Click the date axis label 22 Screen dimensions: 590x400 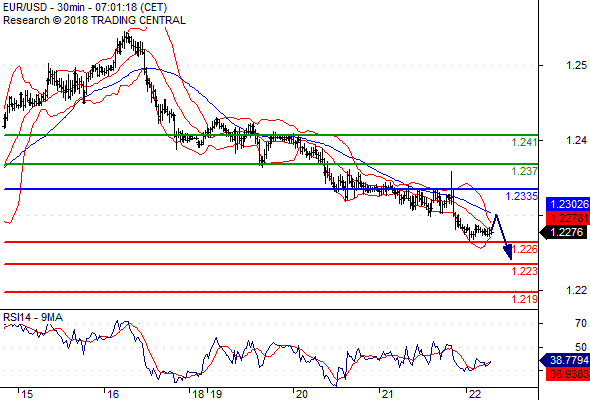pyautogui.click(x=475, y=394)
